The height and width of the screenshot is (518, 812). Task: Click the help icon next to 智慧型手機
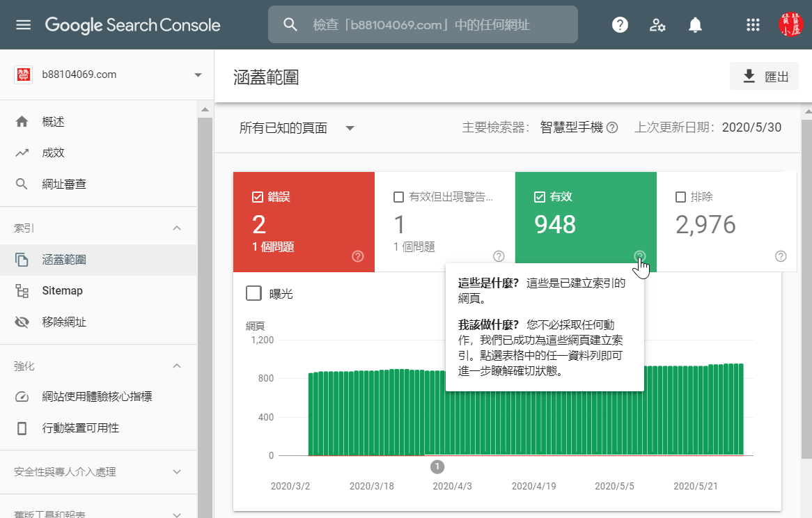click(x=612, y=127)
